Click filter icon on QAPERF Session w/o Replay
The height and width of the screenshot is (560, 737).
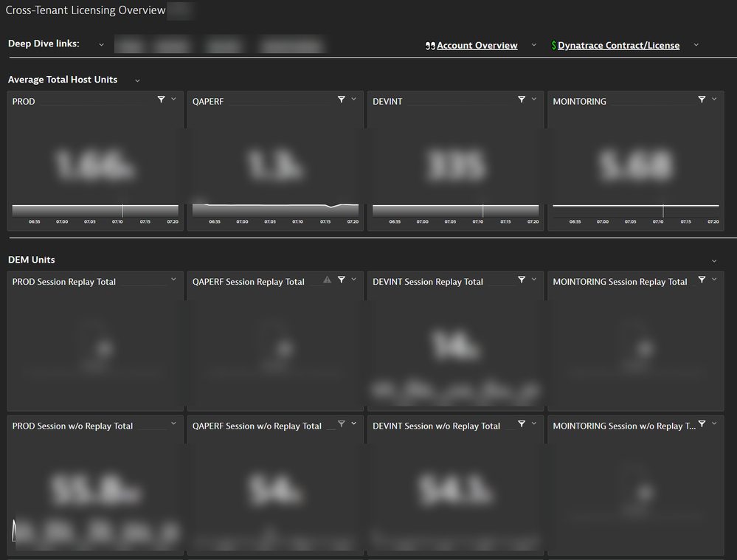[x=341, y=424]
